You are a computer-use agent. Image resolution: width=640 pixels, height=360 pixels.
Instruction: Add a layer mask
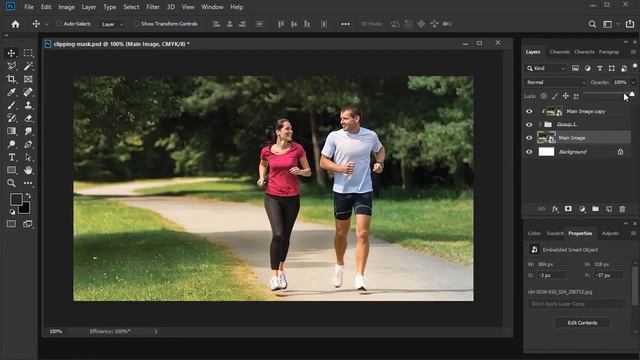(x=568, y=209)
